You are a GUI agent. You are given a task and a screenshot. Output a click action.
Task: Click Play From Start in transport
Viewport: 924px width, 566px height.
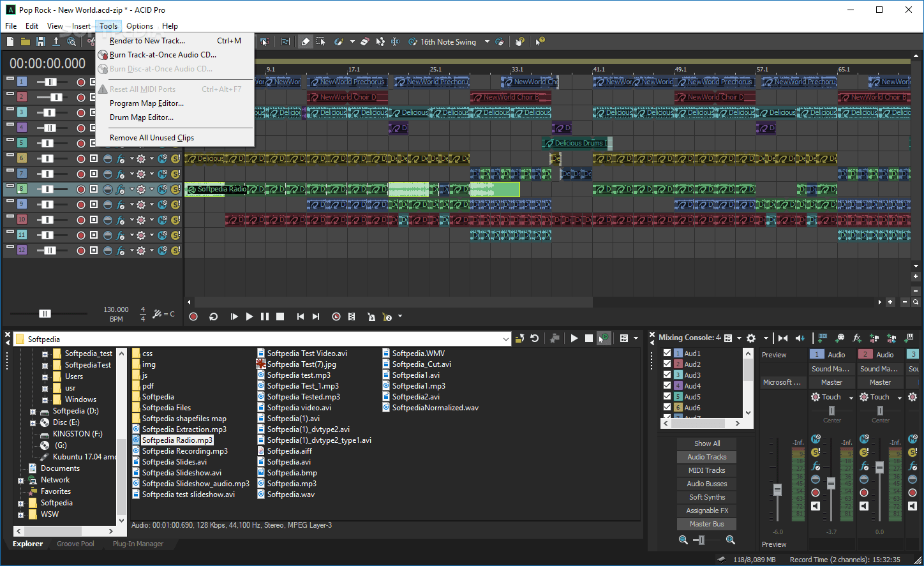234,317
